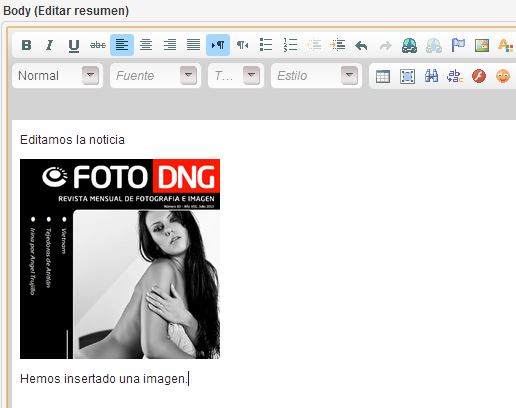
Task: Open the Estilo style dropdown
Action: tap(317, 76)
